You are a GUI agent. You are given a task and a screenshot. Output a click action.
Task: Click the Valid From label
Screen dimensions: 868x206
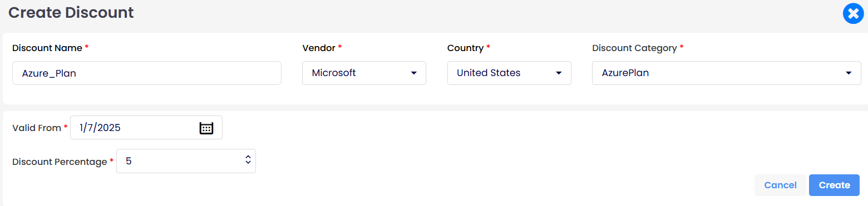click(x=37, y=128)
